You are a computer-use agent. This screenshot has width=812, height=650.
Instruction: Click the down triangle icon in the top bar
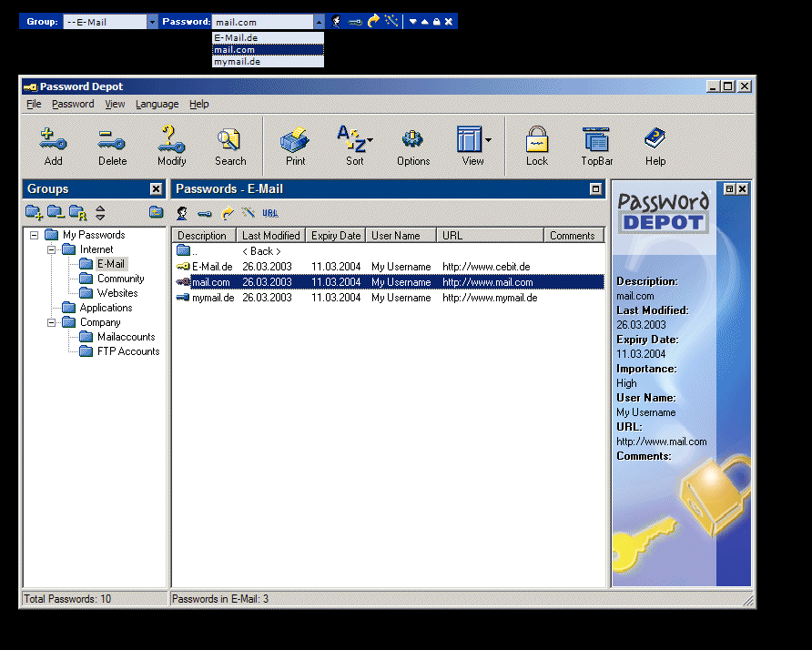[412, 22]
